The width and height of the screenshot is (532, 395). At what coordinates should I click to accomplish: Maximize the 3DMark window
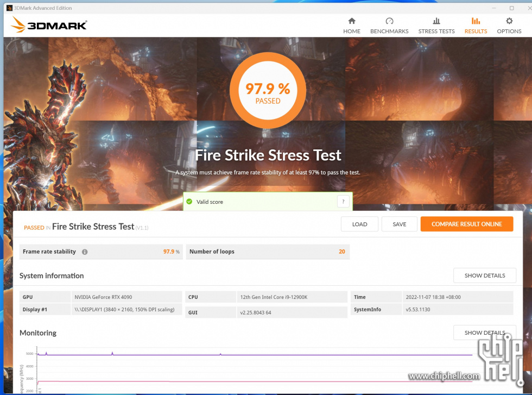coord(511,8)
